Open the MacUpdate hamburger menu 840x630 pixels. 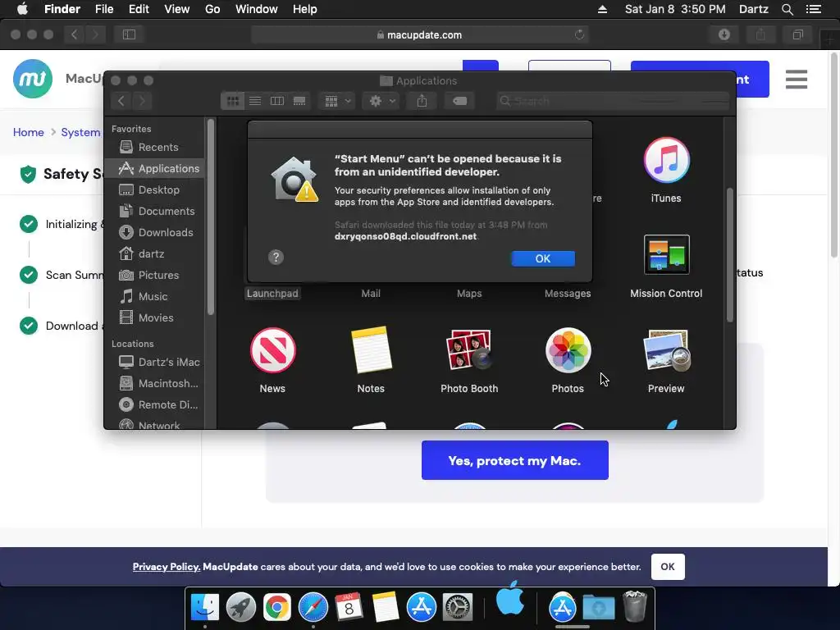coord(796,80)
